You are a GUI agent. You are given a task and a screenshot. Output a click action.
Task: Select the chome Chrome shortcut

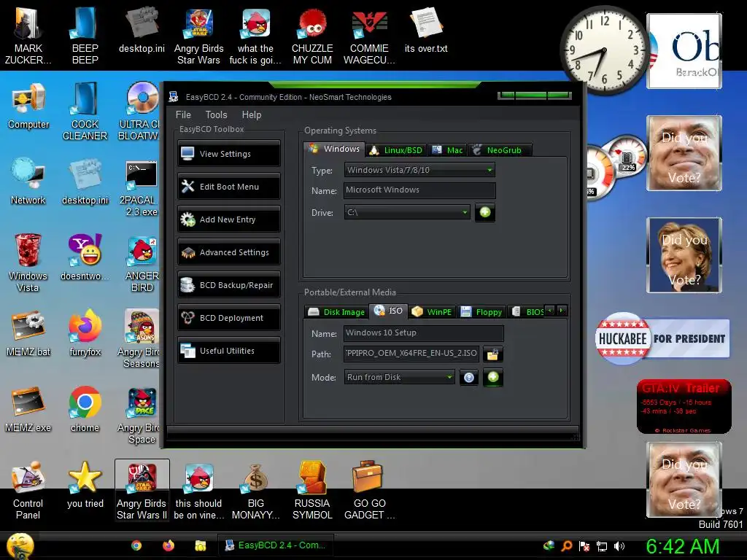85,410
